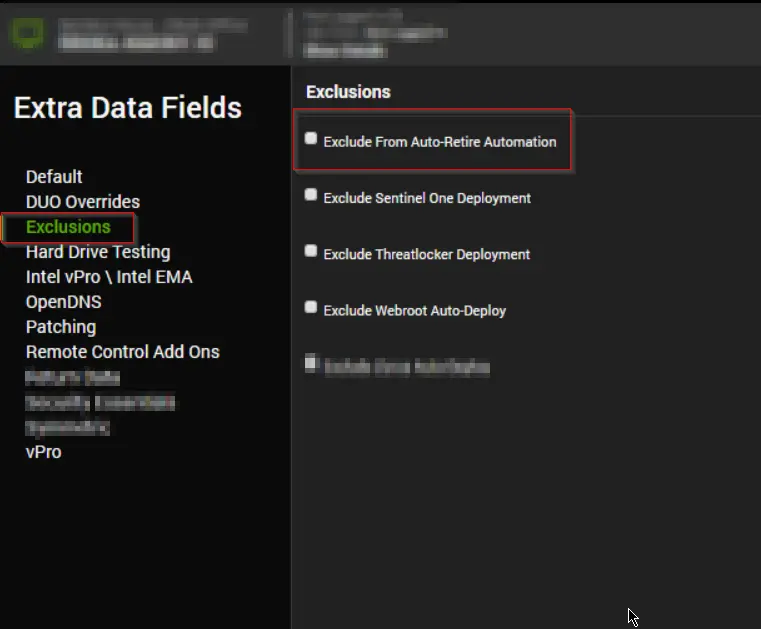
Task: Open Remote Control Add Ons section
Action: (x=123, y=352)
